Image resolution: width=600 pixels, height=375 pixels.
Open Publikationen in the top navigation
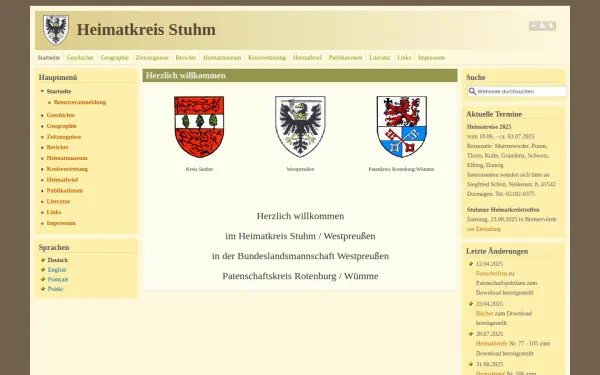(345, 58)
